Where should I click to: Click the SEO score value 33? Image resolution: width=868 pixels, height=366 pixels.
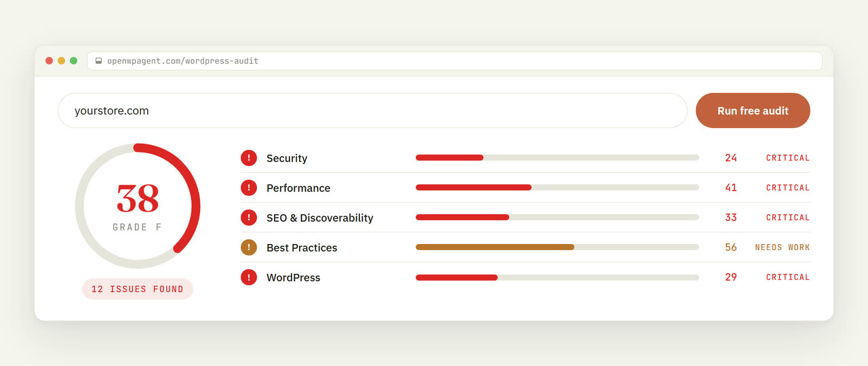click(x=731, y=218)
